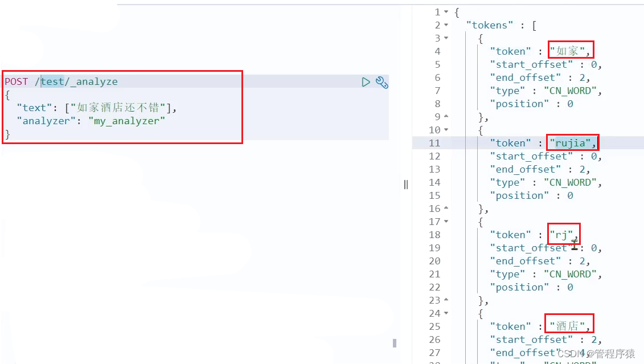Screen dimensions: 644x364
Task: Click "CN_WORD" type value on line 21
Action: point(570,274)
